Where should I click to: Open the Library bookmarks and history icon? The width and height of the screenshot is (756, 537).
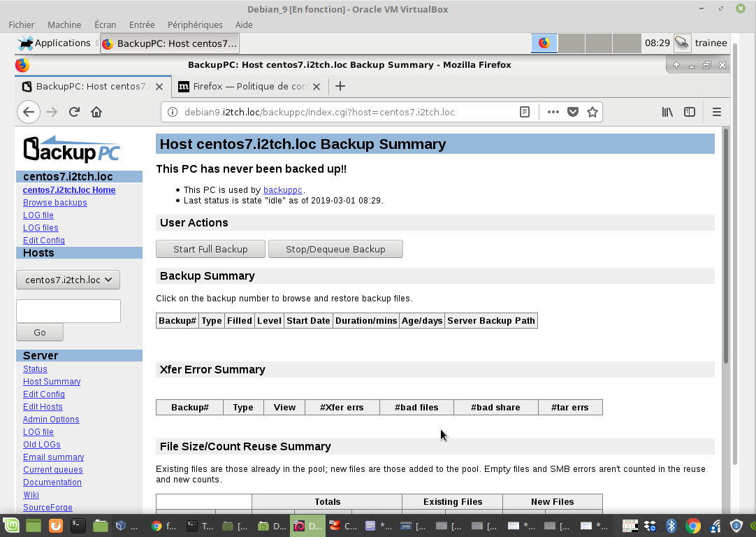[x=667, y=112]
